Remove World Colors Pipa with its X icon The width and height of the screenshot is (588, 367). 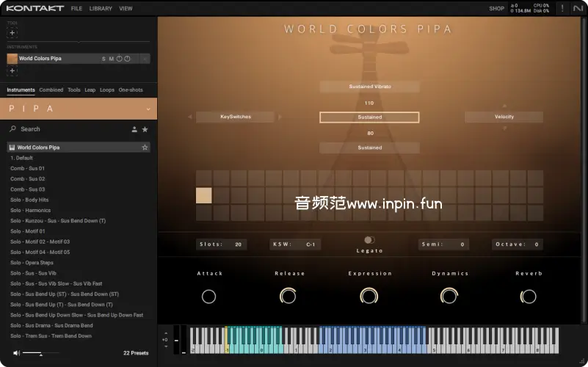click(145, 59)
